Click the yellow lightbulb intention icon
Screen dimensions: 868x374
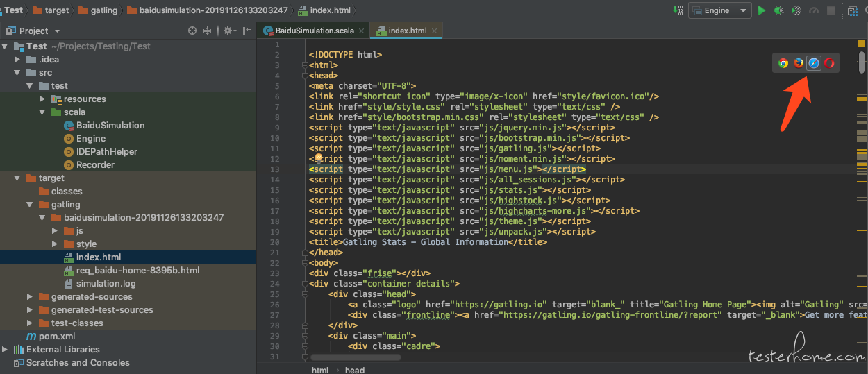tap(319, 158)
